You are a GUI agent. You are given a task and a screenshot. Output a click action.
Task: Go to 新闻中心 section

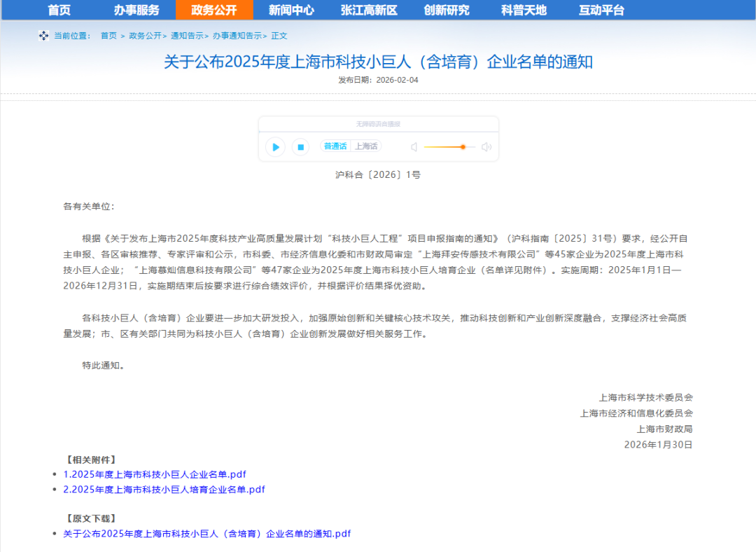[291, 10]
